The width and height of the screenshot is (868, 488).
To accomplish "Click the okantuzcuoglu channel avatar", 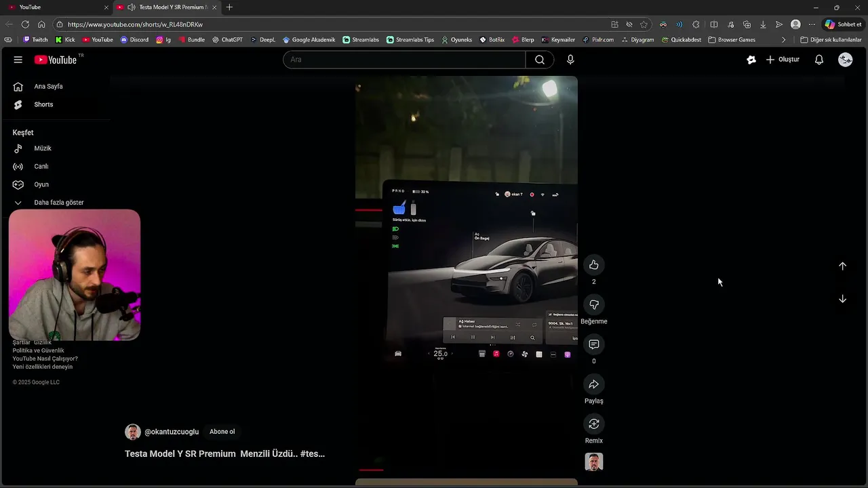I will (133, 432).
